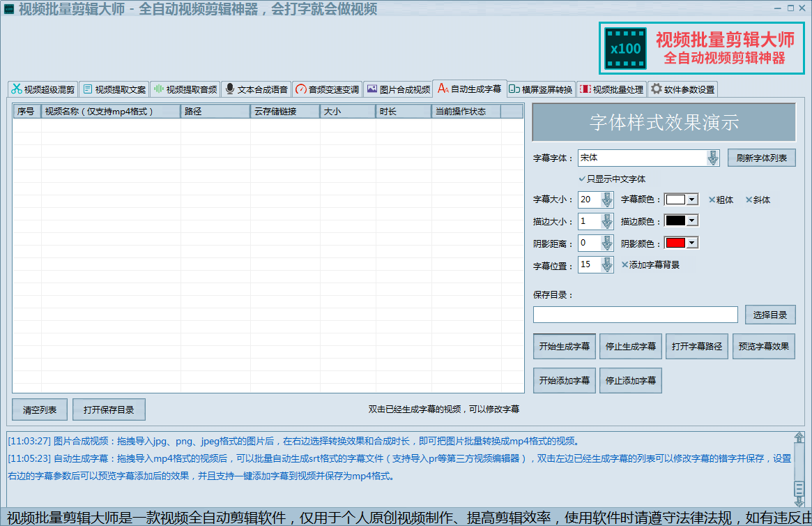Click the log scrollbar thumb
Viewport: 812px width, 526px height.
click(799, 488)
